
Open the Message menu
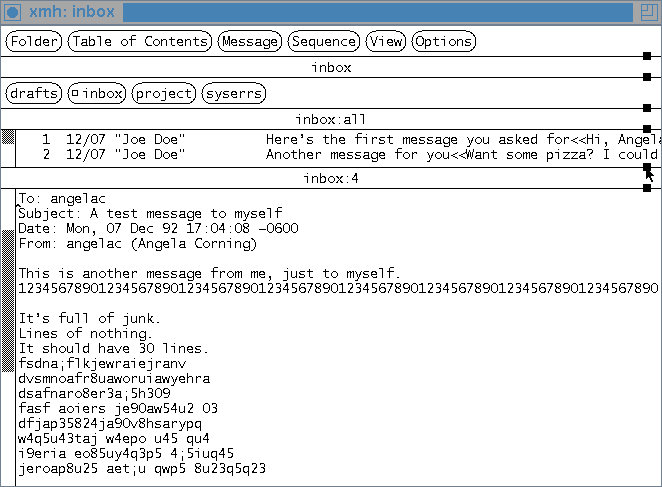[x=249, y=41]
